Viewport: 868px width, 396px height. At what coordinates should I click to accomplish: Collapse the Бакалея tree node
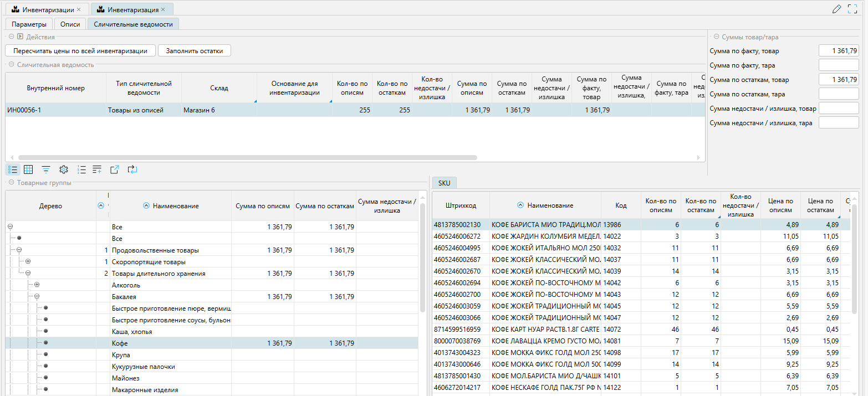[x=37, y=297]
